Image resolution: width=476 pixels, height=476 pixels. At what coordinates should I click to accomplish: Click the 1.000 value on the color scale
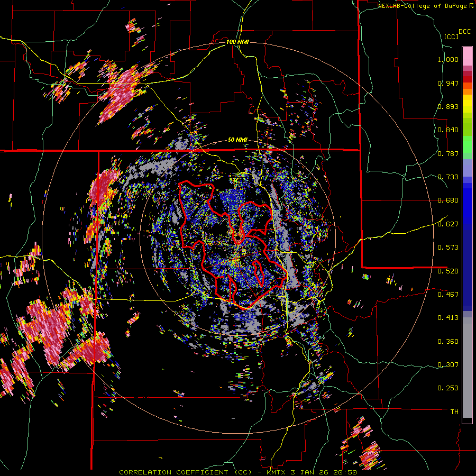click(448, 60)
